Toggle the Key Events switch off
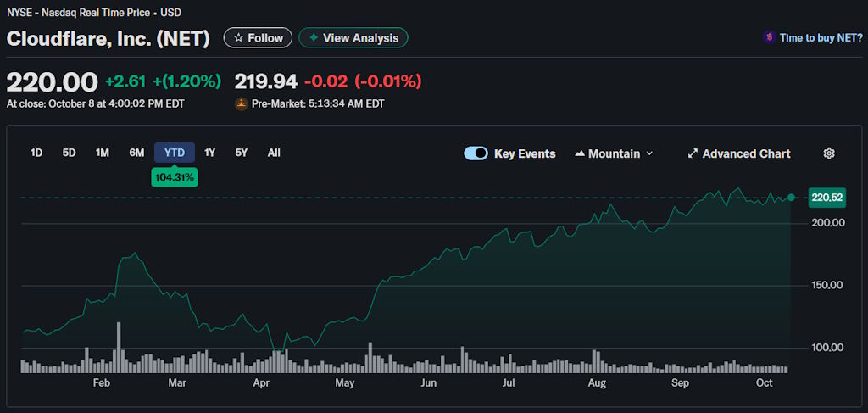The width and height of the screenshot is (868, 413). 476,153
